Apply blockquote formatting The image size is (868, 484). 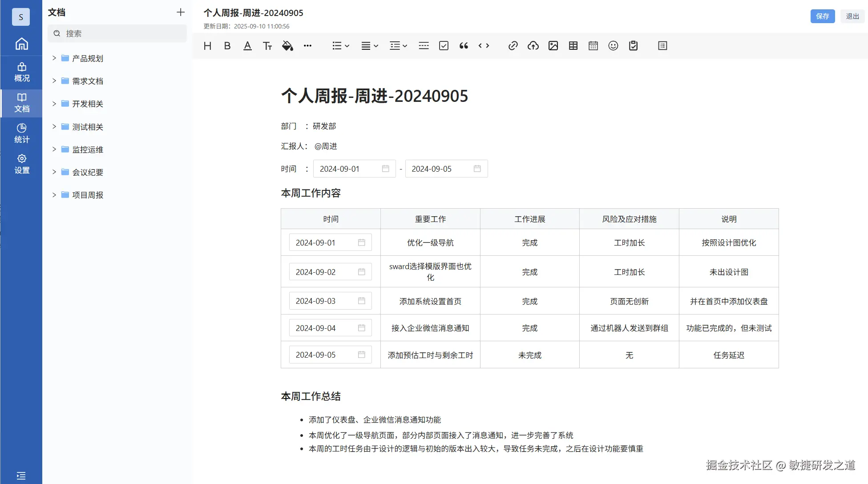tap(464, 46)
